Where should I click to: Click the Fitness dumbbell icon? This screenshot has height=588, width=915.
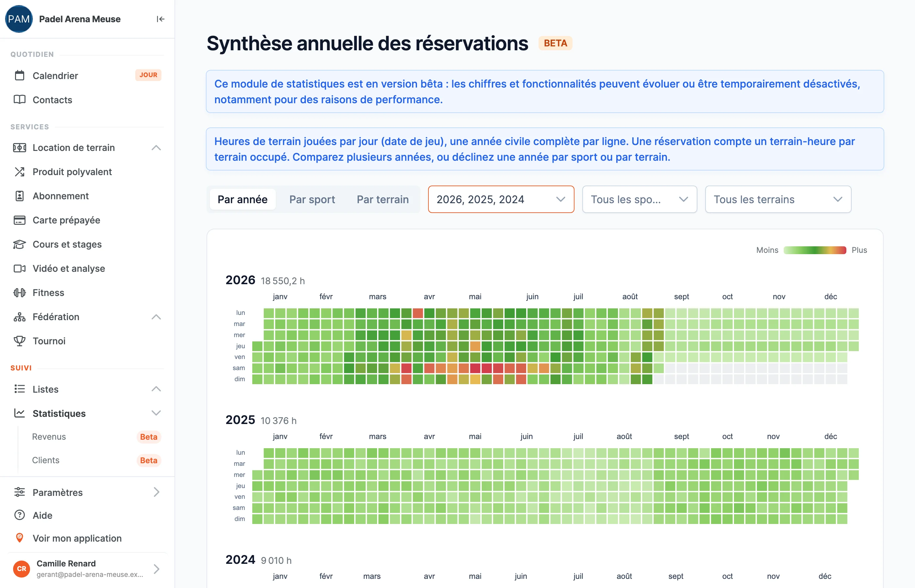click(20, 292)
